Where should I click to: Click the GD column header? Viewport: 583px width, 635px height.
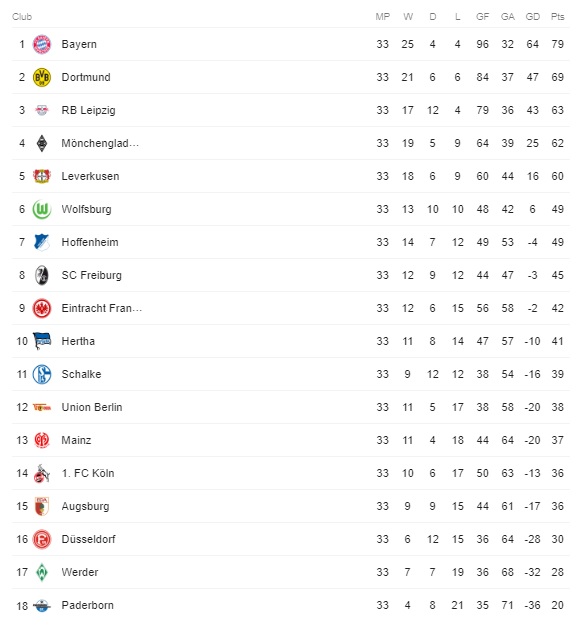coord(532,17)
